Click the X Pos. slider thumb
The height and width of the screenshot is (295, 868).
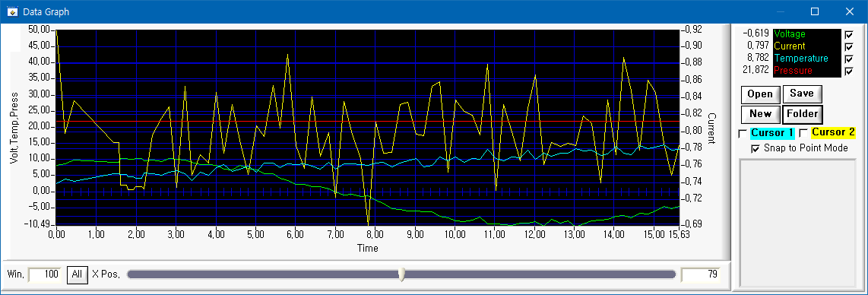[402, 274]
